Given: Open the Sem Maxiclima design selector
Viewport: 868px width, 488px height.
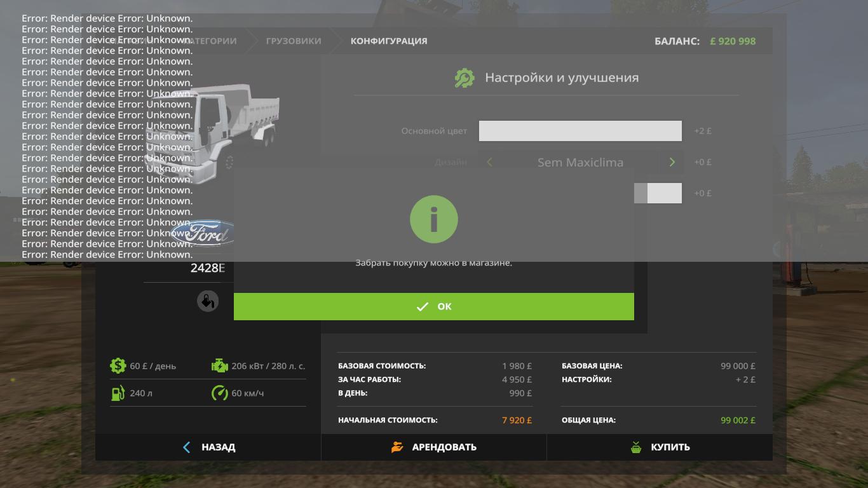Looking at the screenshot, I should (x=580, y=162).
